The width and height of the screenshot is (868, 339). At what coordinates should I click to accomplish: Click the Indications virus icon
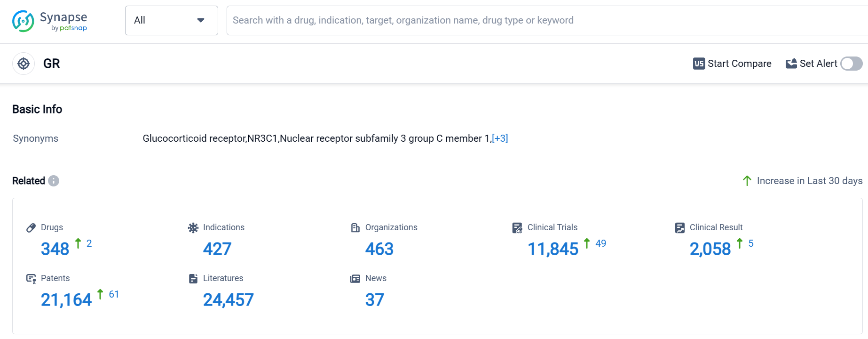point(193,228)
